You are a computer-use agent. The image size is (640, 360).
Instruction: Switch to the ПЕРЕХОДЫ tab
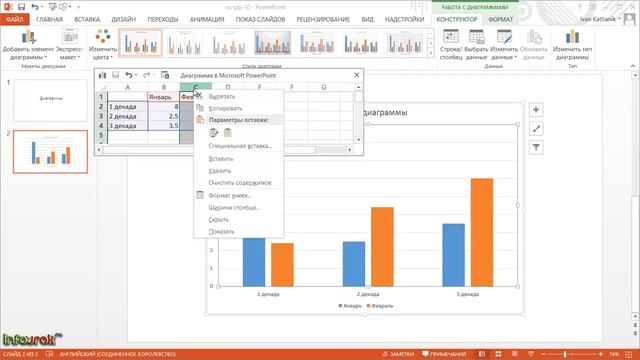click(x=162, y=19)
